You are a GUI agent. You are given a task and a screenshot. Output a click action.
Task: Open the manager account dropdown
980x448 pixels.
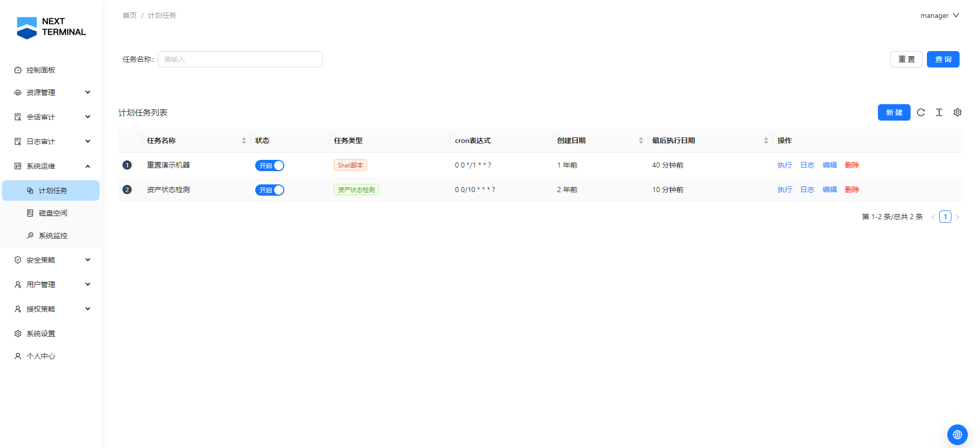coord(940,16)
